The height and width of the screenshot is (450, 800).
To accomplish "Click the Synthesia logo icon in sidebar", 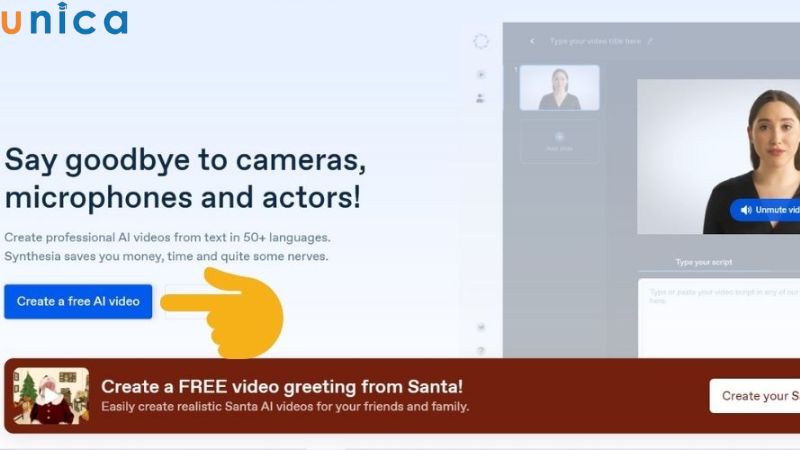I will point(481,41).
